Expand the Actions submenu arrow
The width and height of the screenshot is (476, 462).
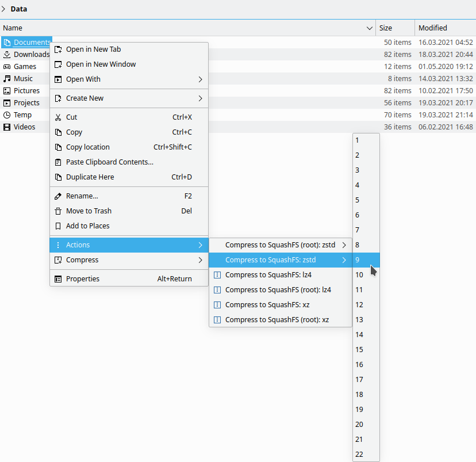click(201, 245)
